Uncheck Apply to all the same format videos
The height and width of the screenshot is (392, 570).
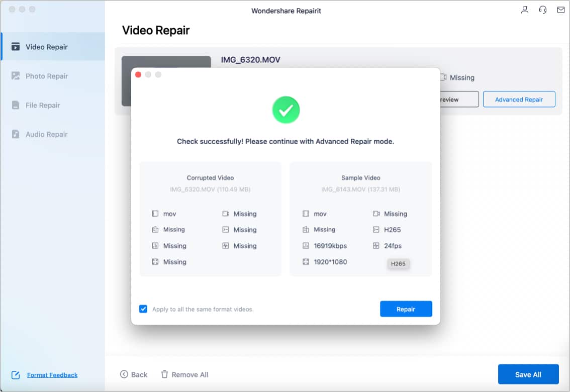point(143,309)
